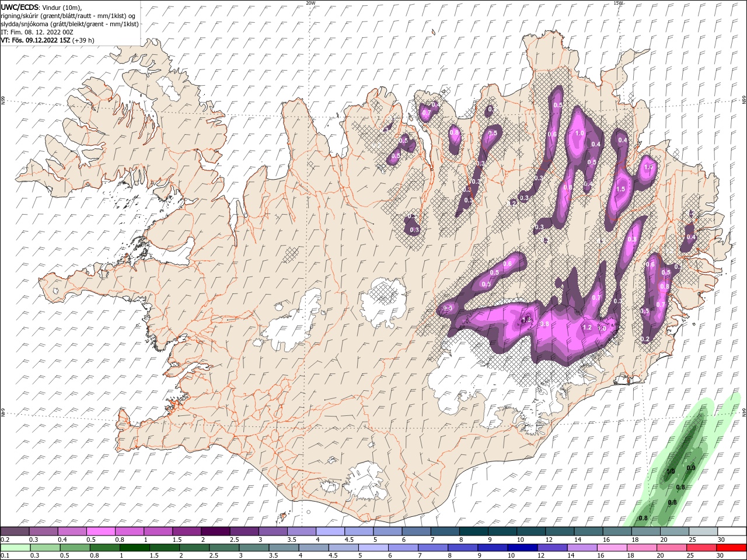Image resolution: width=747 pixels, height=560 pixels.
Task: Select the pale lavender 4 swatch in snow scale
Action: (x=330, y=531)
